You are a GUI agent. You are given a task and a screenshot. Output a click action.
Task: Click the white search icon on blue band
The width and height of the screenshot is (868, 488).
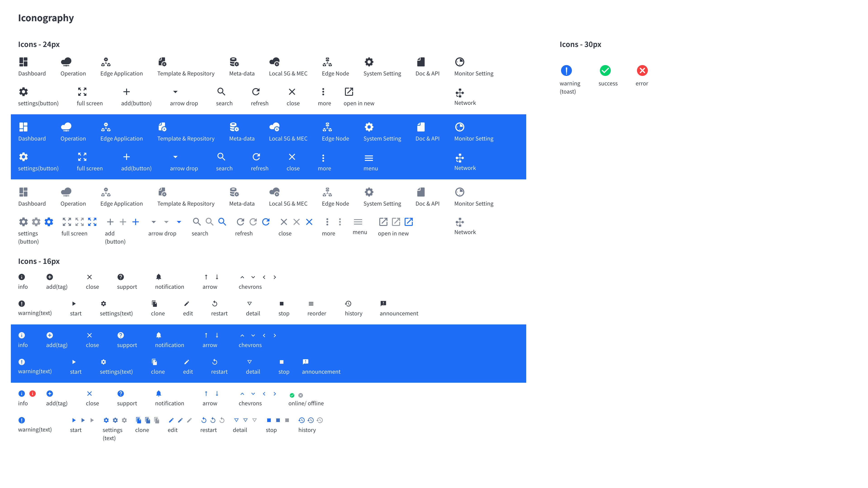point(221,157)
